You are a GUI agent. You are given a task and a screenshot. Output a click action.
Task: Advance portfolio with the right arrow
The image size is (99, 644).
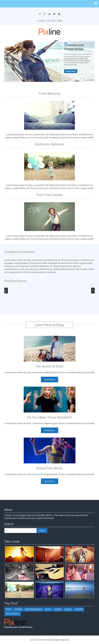tap(93, 290)
